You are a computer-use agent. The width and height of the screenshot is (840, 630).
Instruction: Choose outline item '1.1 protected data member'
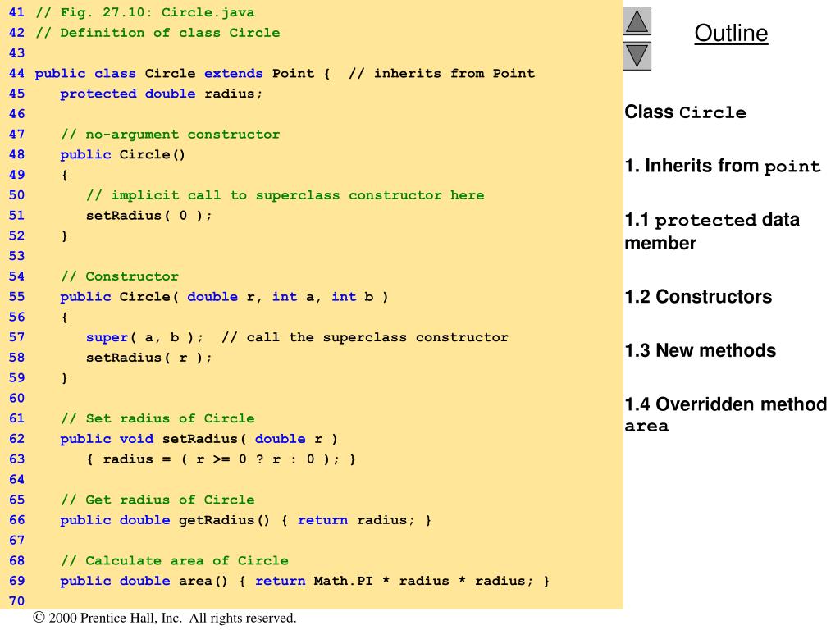click(x=711, y=231)
